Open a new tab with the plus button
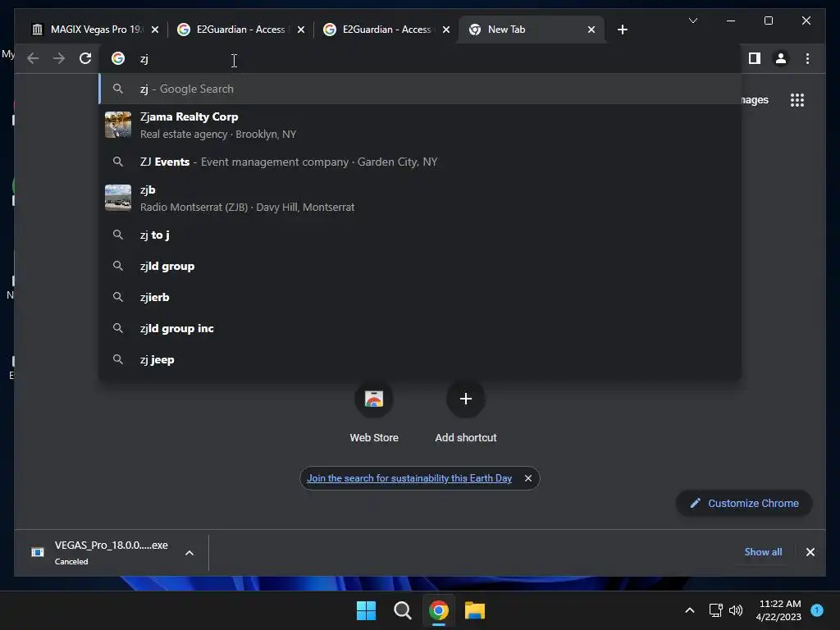Viewport: 840px width, 630px height. coord(622,30)
